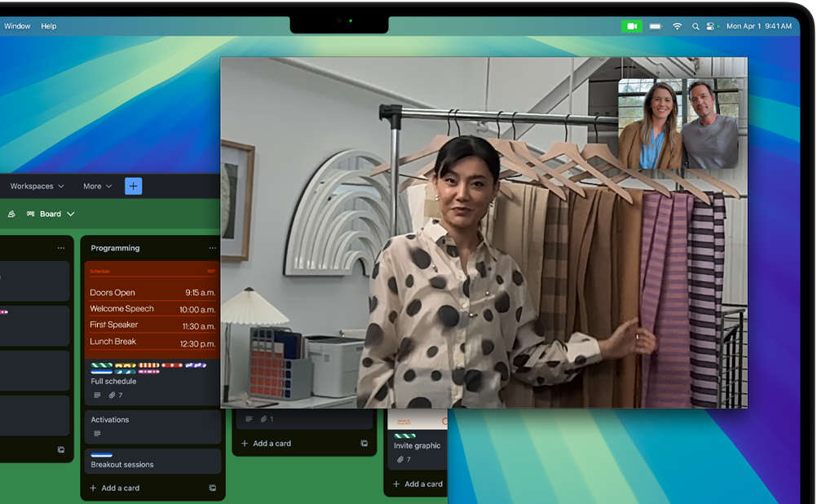Open the Window menu

click(17, 26)
